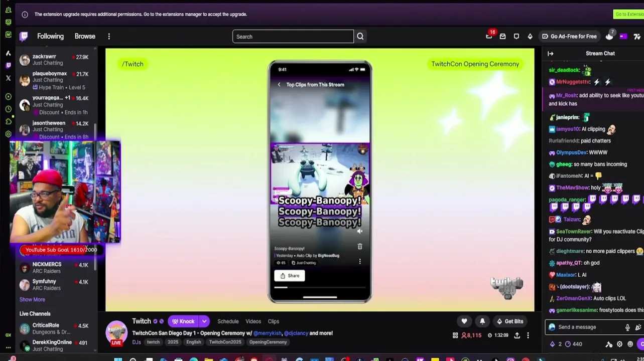This screenshot has height=361, width=644.
Task: Click the extension upgrade info icon
Action: pyautogui.click(x=25, y=14)
